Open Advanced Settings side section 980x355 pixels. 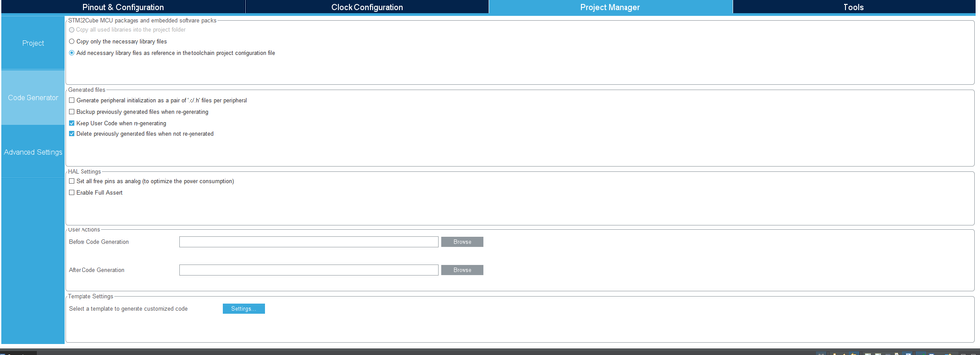tap(32, 152)
